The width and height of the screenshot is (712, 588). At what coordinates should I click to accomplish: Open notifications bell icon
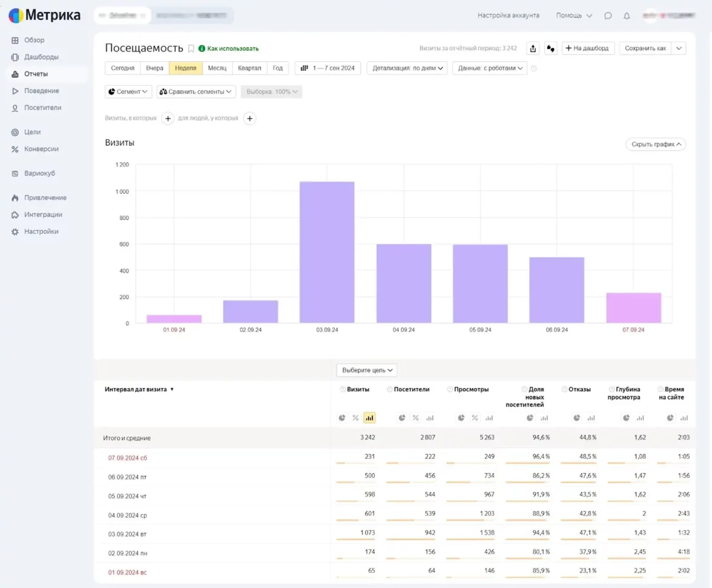click(627, 16)
